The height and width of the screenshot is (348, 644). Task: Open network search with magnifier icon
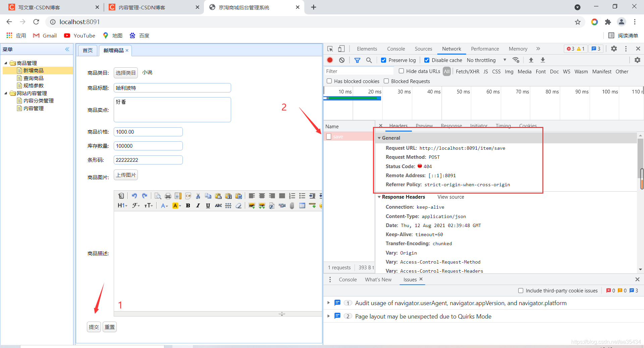tap(369, 60)
